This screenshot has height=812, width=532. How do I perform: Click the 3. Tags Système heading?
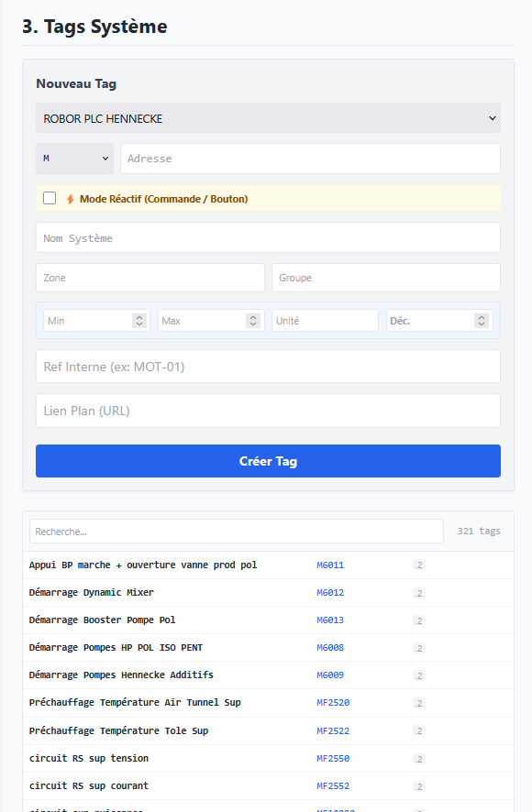[x=94, y=27]
